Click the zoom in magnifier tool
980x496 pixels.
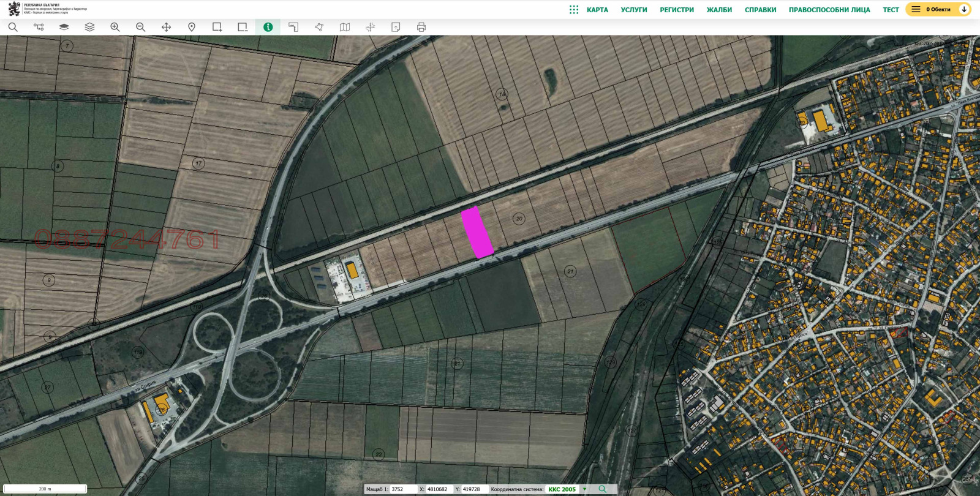point(115,27)
